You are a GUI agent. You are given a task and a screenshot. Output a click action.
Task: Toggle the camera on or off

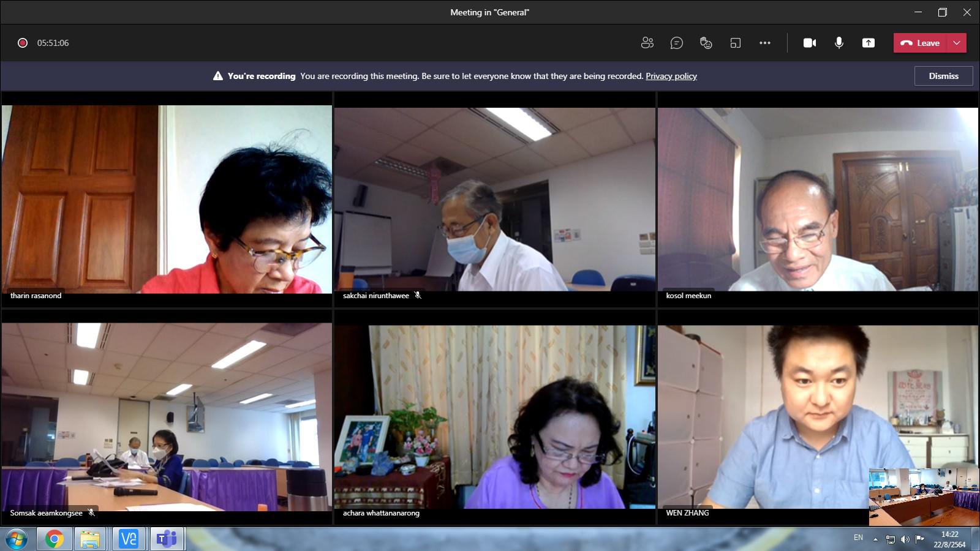810,43
